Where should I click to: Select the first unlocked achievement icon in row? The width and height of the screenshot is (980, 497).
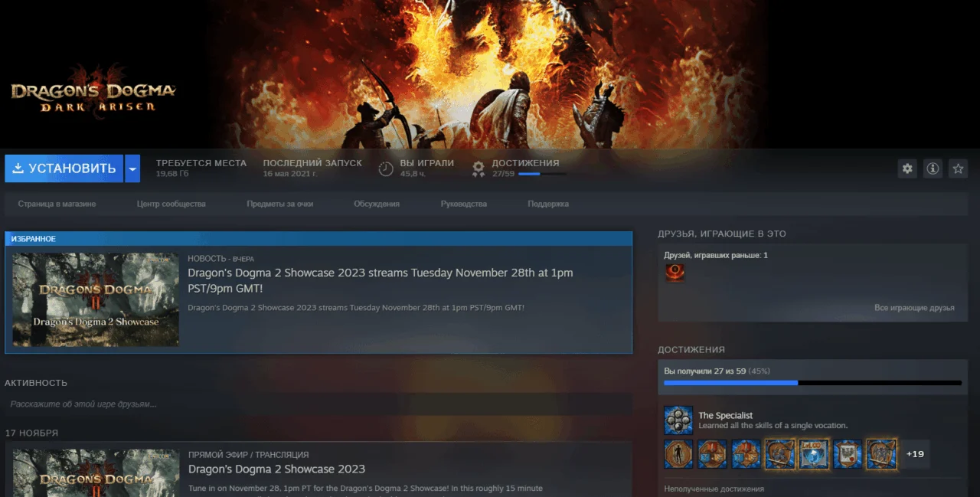tap(678, 454)
